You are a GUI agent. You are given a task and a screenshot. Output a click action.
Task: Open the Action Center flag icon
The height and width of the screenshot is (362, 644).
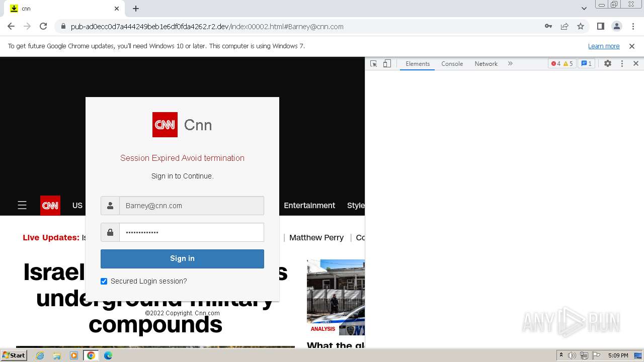coord(596,355)
